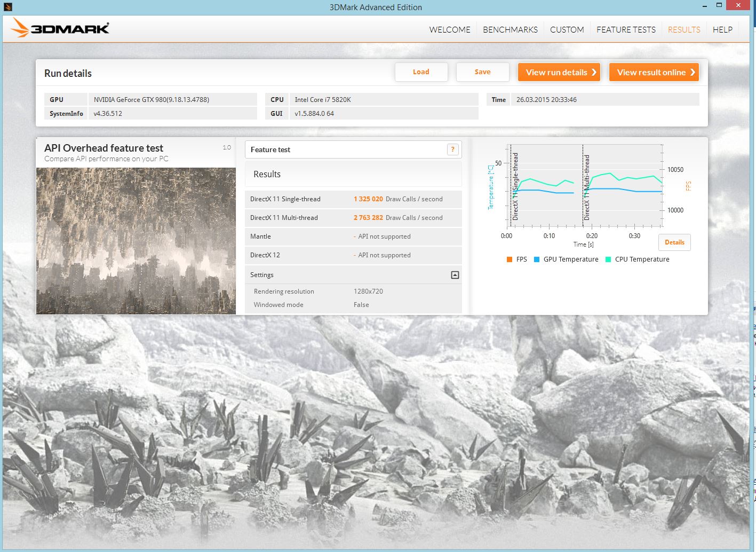The width and height of the screenshot is (756, 552).
Task: Click the time value '26.03.2015 20:33:46'
Action: click(x=546, y=100)
